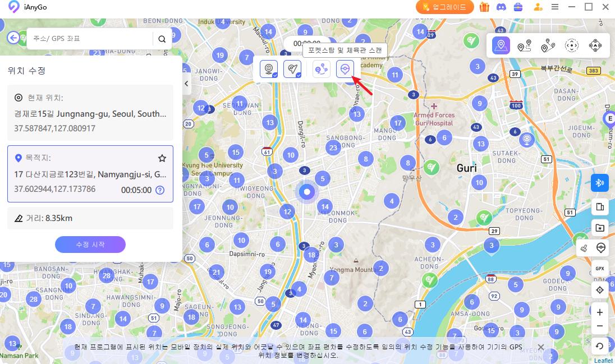Clear map with the broom icon
Image resolution: width=615 pixels, height=364 pixels.
point(584,248)
